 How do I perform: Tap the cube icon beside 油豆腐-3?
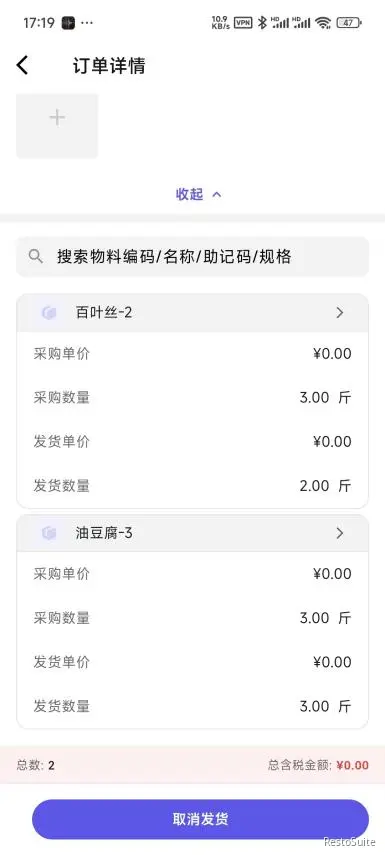point(49,533)
